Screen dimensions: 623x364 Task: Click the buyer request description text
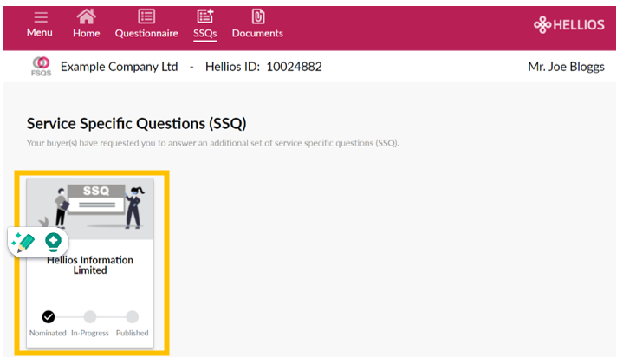coord(213,143)
